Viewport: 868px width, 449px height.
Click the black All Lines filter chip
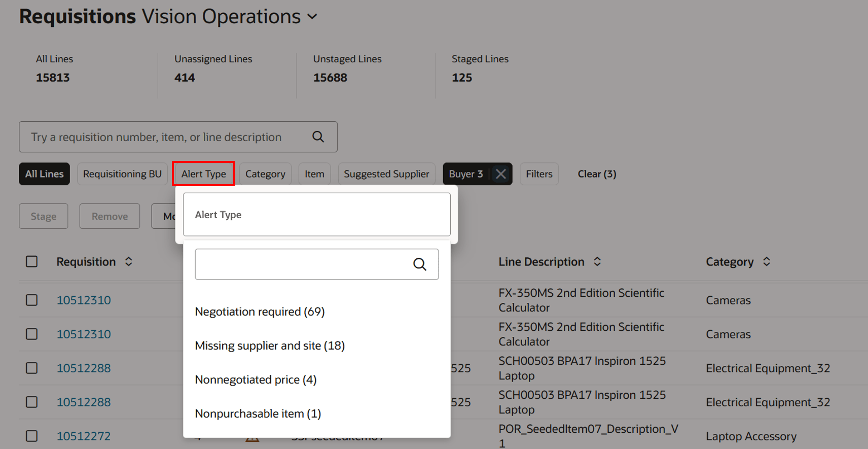pyautogui.click(x=45, y=174)
